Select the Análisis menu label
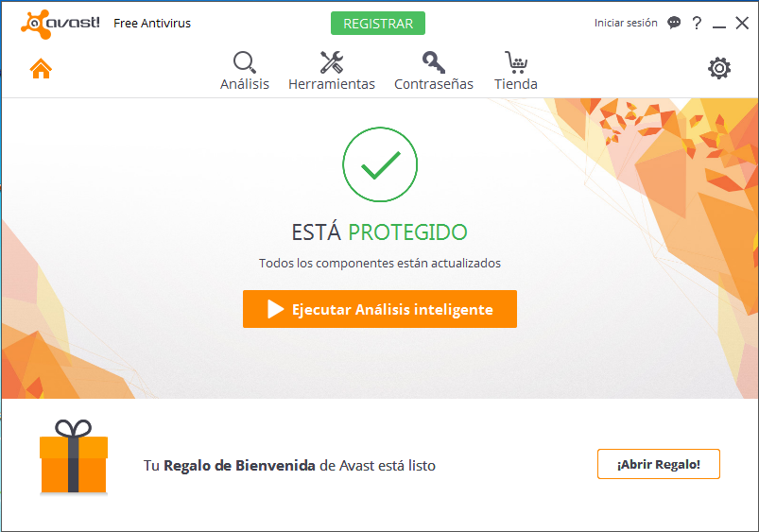The width and height of the screenshot is (759, 532). tap(245, 84)
